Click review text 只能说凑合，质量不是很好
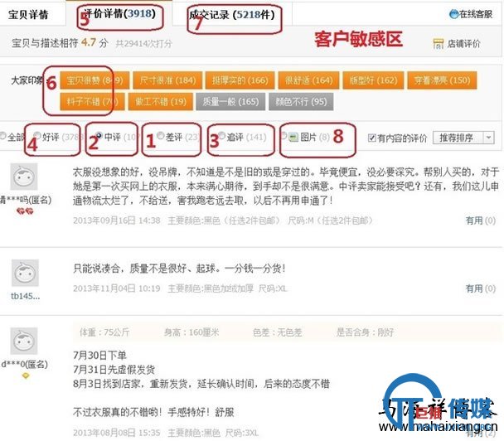Image resolution: width=504 pixels, height=441 pixels. tap(179, 269)
